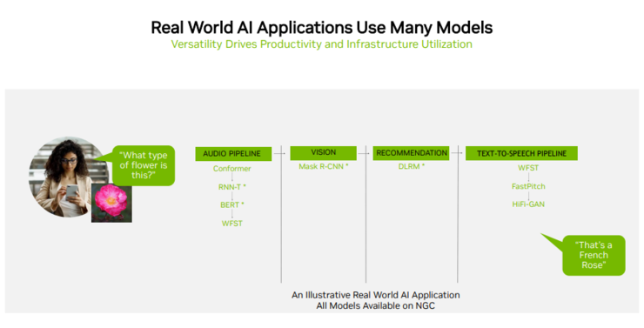Click the Mask R-CNN model label
This screenshot has height=328, width=644.
click(324, 167)
